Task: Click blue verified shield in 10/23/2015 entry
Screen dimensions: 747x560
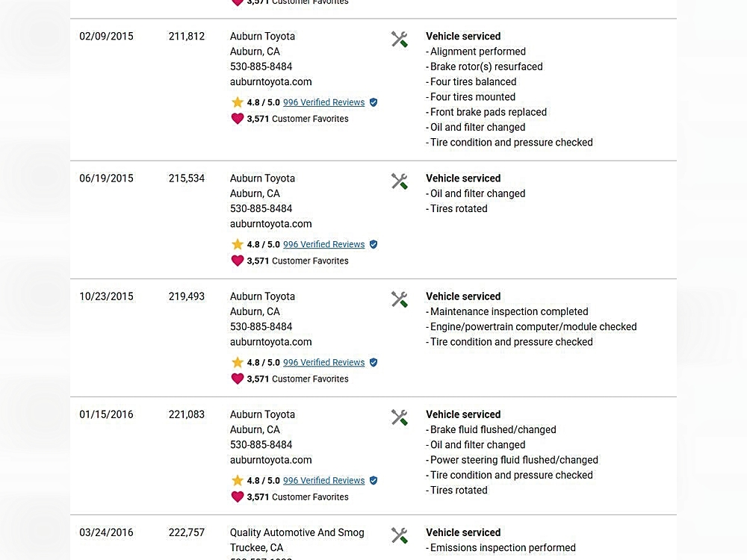Action: [x=373, y=363]
